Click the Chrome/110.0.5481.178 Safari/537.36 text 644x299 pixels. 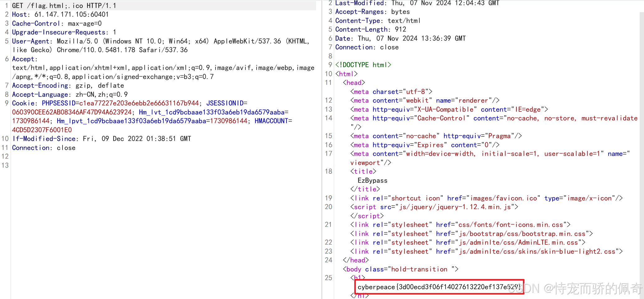point(122,50)
